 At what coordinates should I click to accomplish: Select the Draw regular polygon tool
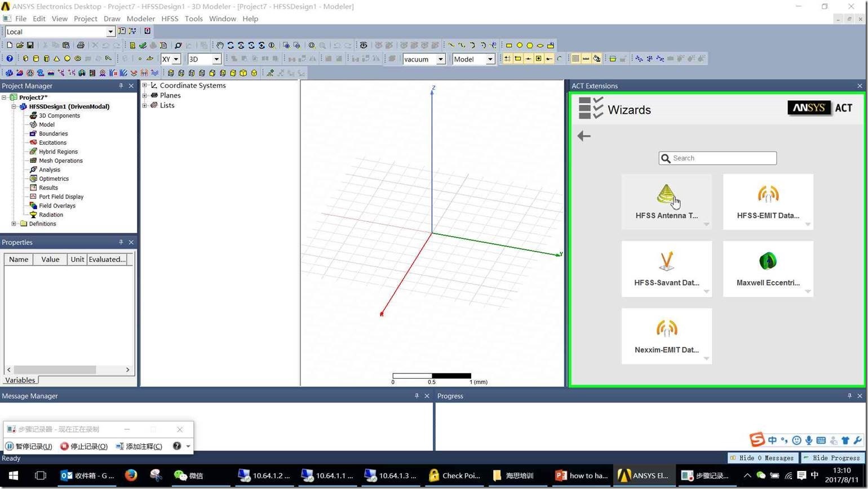pos(530,45)
